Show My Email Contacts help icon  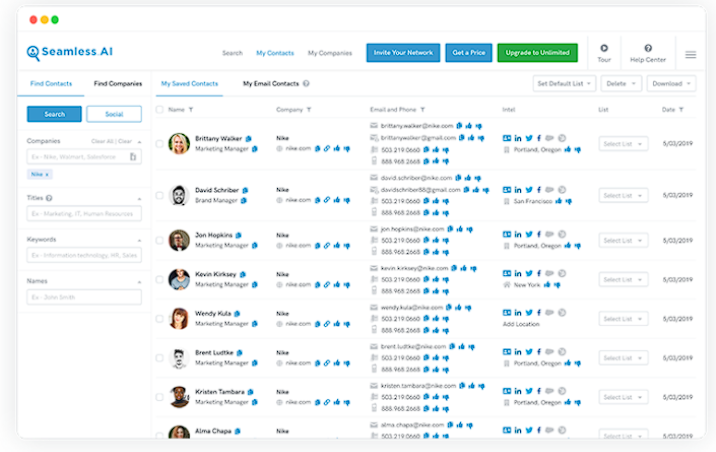(x=306, y=84)
